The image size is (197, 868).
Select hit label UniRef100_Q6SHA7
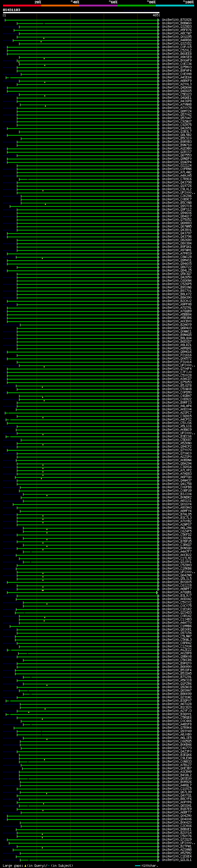pyautogui.click(x=177, y=690)
